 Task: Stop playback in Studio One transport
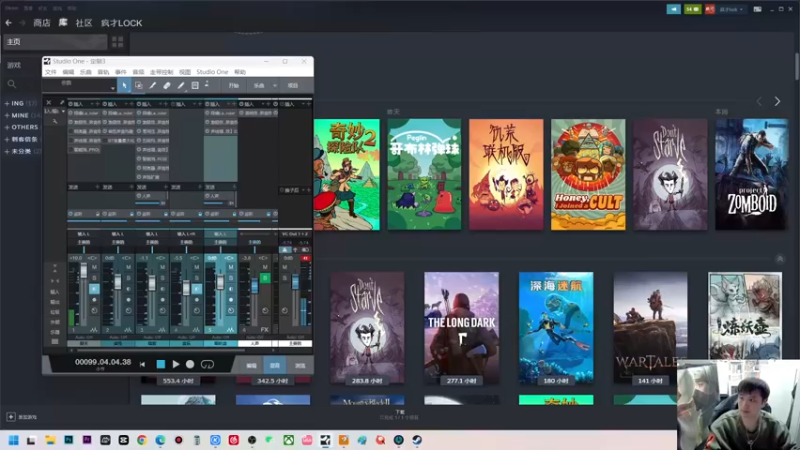161,364
